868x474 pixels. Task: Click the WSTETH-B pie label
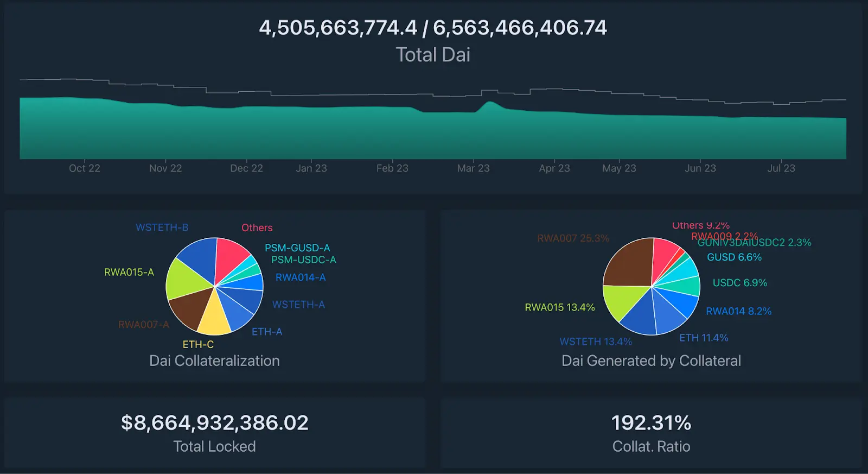[162, 227]
